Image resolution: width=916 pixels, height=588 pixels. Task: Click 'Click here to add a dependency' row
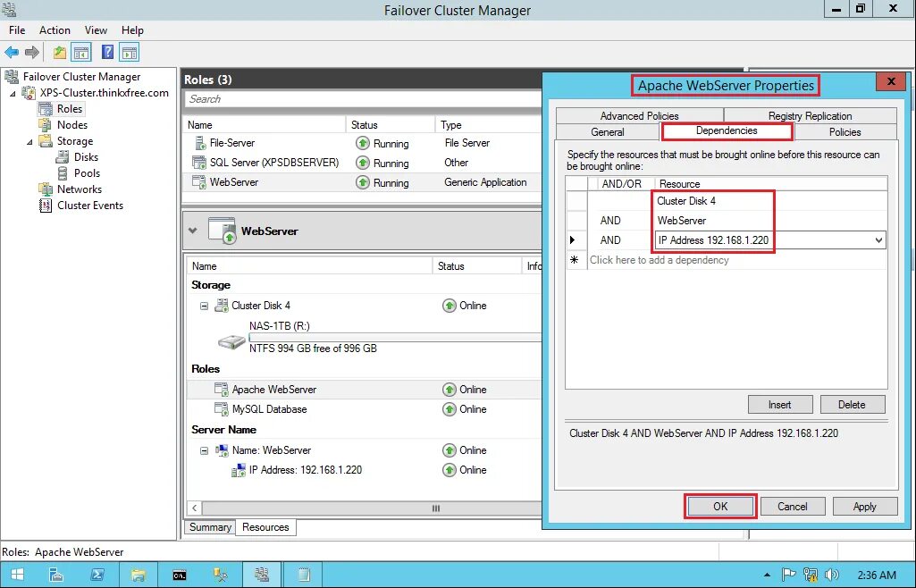click(727, 260)
